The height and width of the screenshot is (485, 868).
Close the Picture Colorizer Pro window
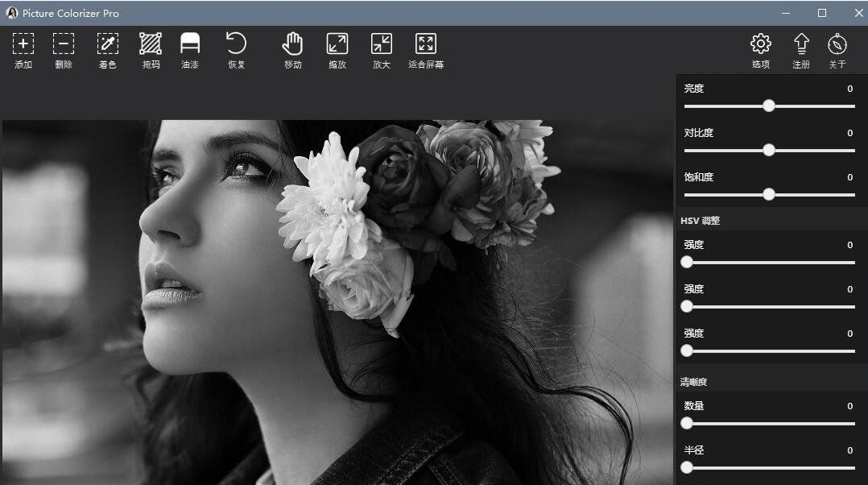click(x=858, y=13)
